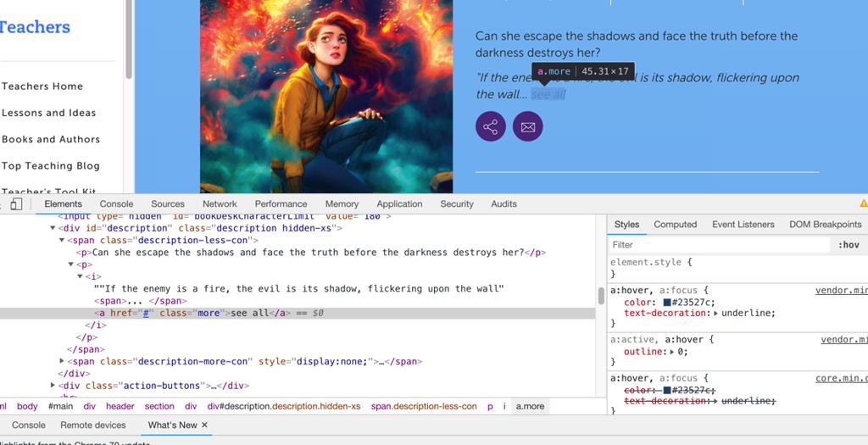Screen dimensions: 868x445
Task: Open the Performance panel tab
Action: [x=281, y=203]
